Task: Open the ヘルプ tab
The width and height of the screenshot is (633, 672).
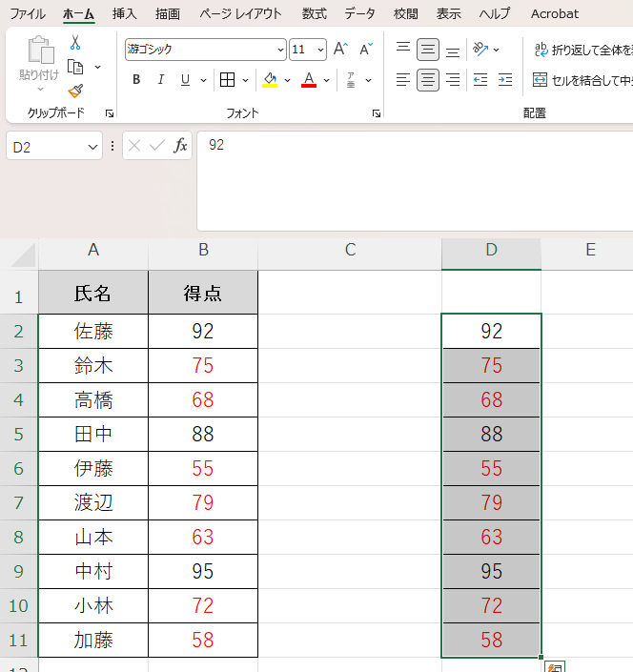Action: [x=495, y=13]
